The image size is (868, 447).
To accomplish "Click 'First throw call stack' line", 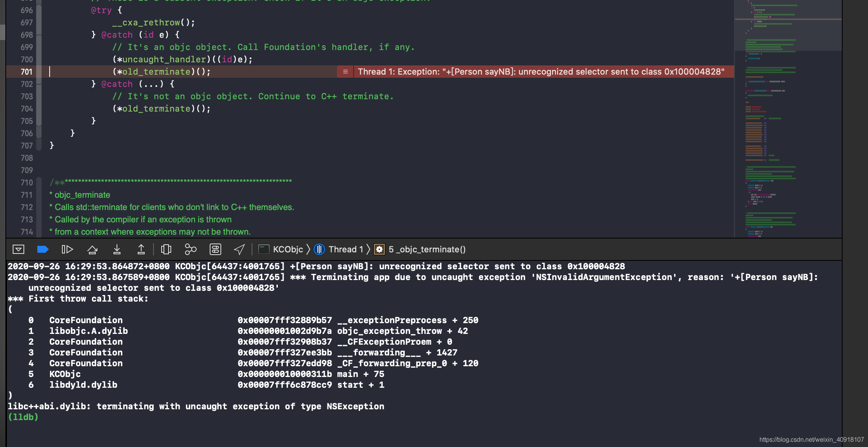I will (x=78, y=299).
